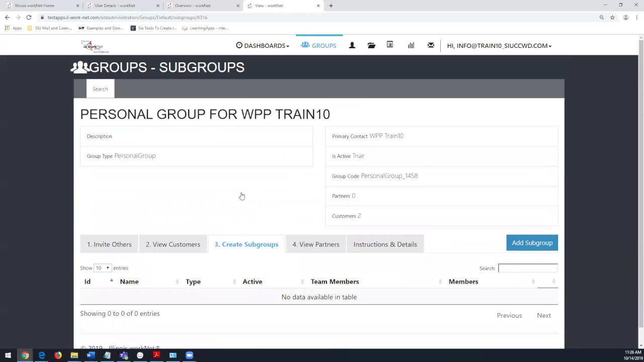Click the Search button in gray bar

coord(100,89)
